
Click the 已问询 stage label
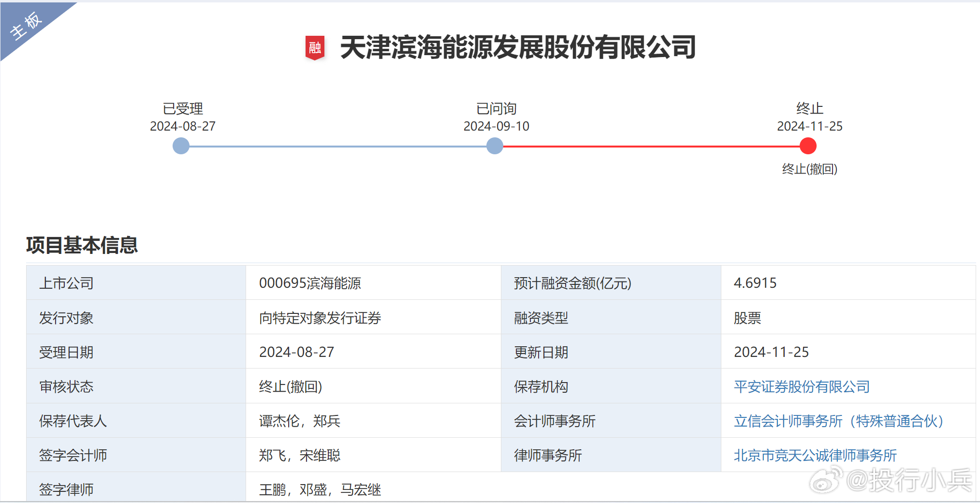[x=497, y=108]
